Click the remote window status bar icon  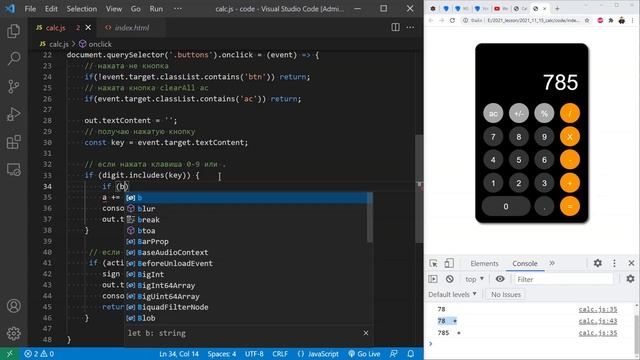coord(9,354)
